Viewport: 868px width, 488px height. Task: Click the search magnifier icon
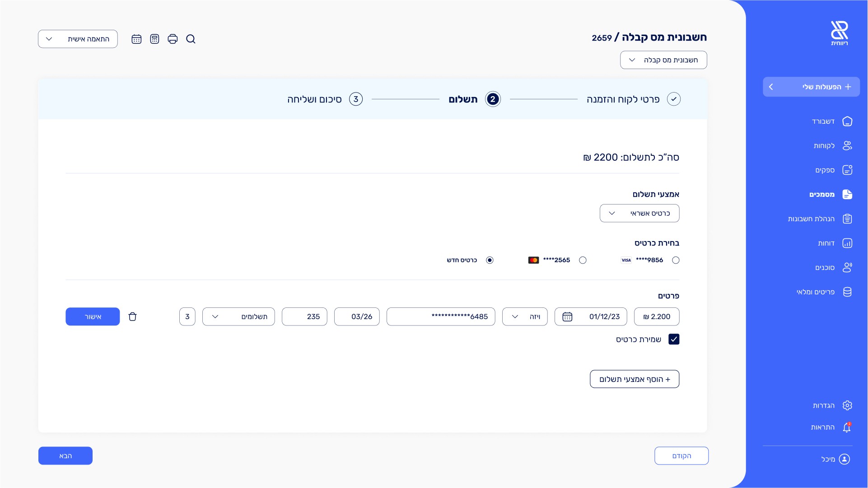tap(191, 39)
